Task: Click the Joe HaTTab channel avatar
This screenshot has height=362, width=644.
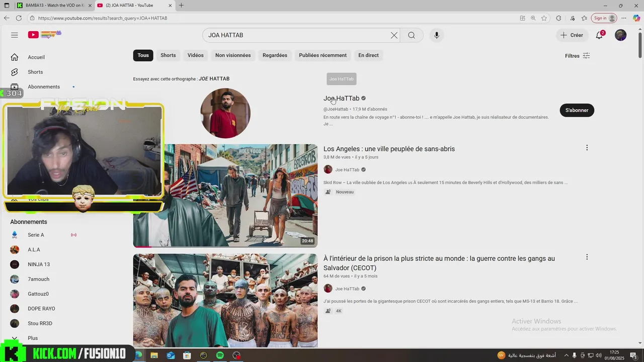Action: pyautogui.click(x=225, y=113)
